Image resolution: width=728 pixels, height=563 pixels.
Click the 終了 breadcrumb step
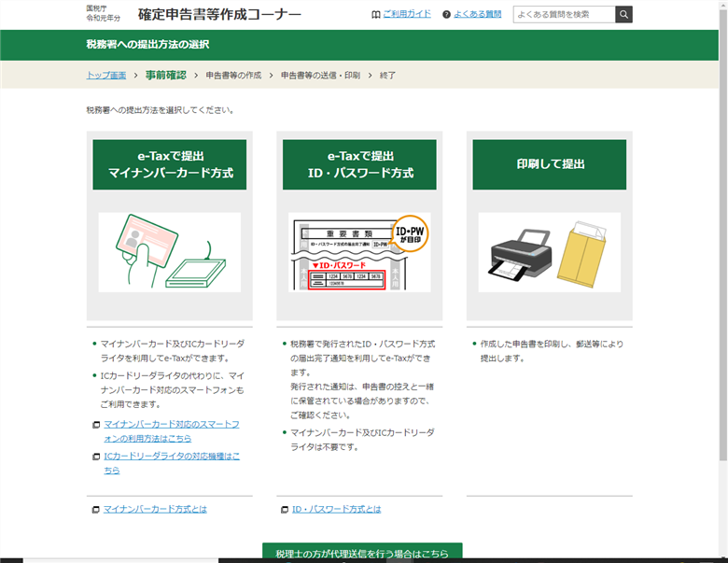[387, 76]
